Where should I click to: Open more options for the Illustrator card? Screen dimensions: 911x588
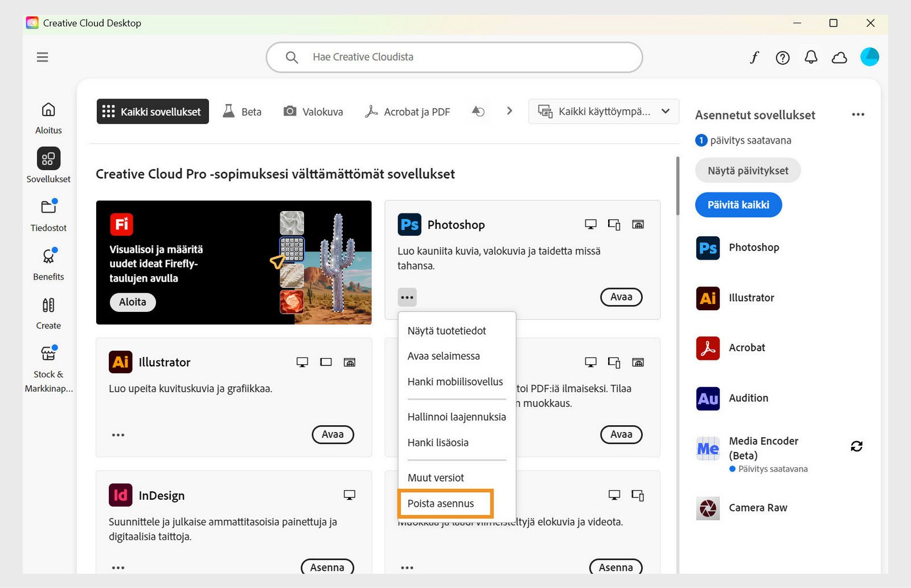[118, 434]
